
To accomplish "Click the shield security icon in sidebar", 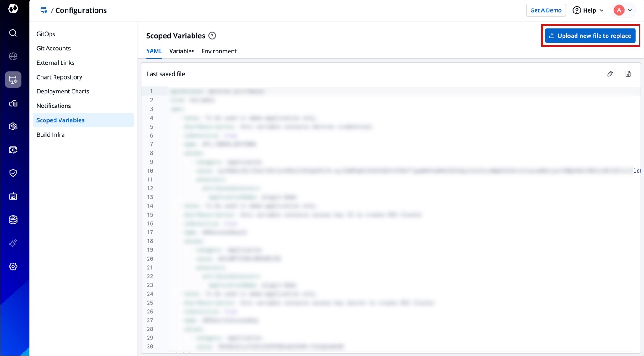I will tap(13, 173).
